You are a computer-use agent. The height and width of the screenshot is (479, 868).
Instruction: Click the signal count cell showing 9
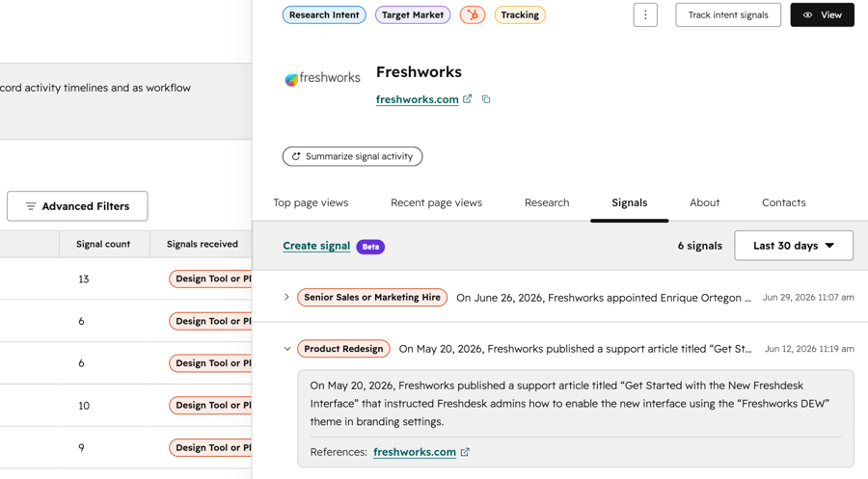coord(81,447)
